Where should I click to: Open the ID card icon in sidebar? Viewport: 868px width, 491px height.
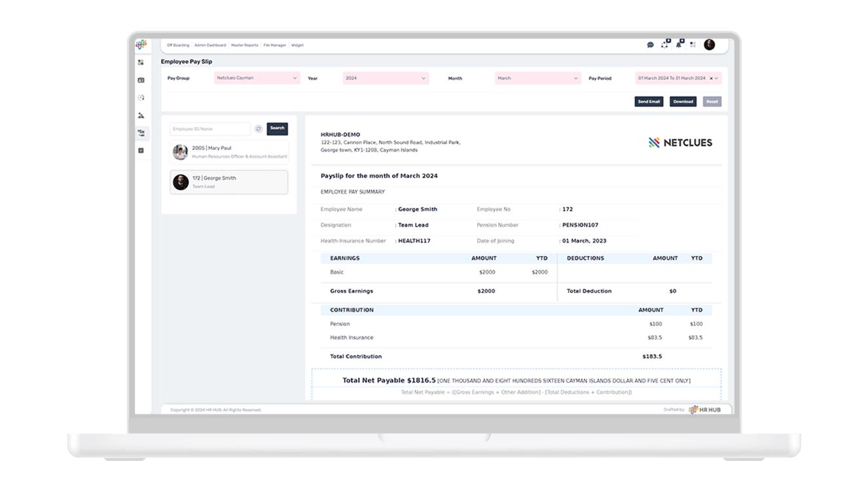(141, 81)
